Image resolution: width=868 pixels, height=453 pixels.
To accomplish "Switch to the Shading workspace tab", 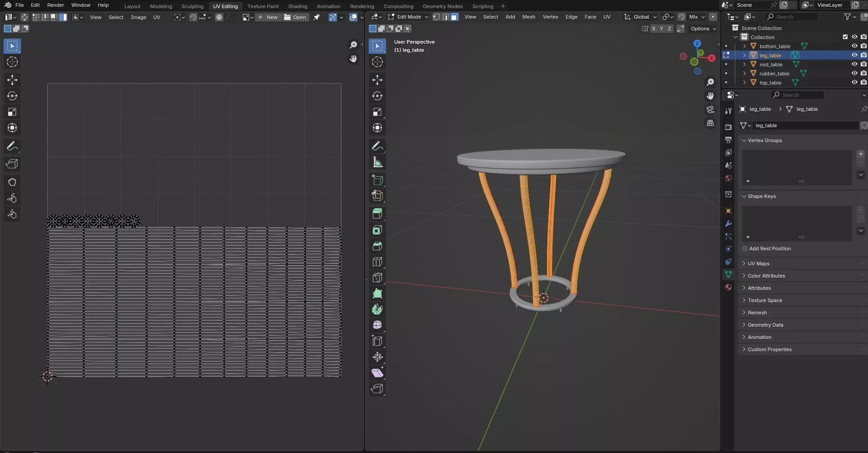I will tap(297, 6).
